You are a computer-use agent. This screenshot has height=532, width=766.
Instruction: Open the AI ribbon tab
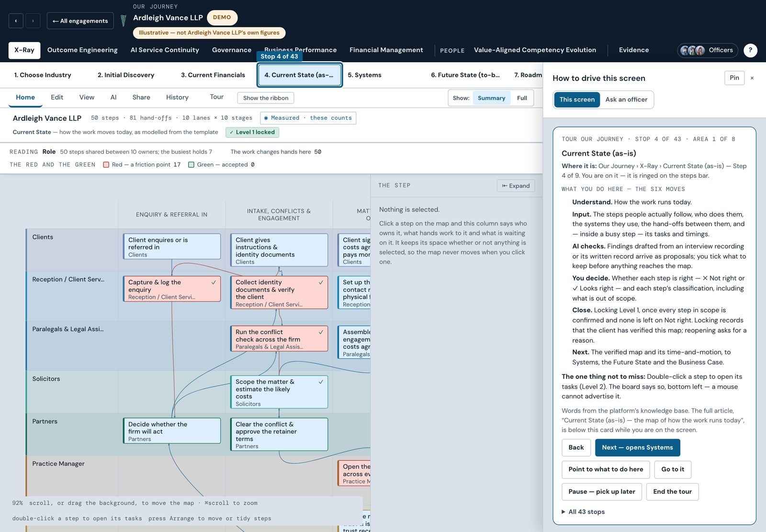113,97
